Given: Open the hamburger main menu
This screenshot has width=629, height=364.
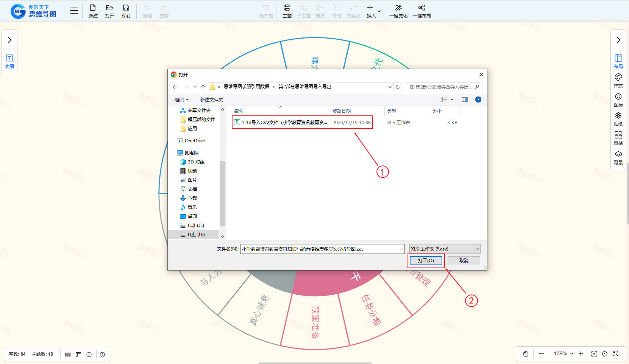Looking at the screenshot, I should pos(74,11).
